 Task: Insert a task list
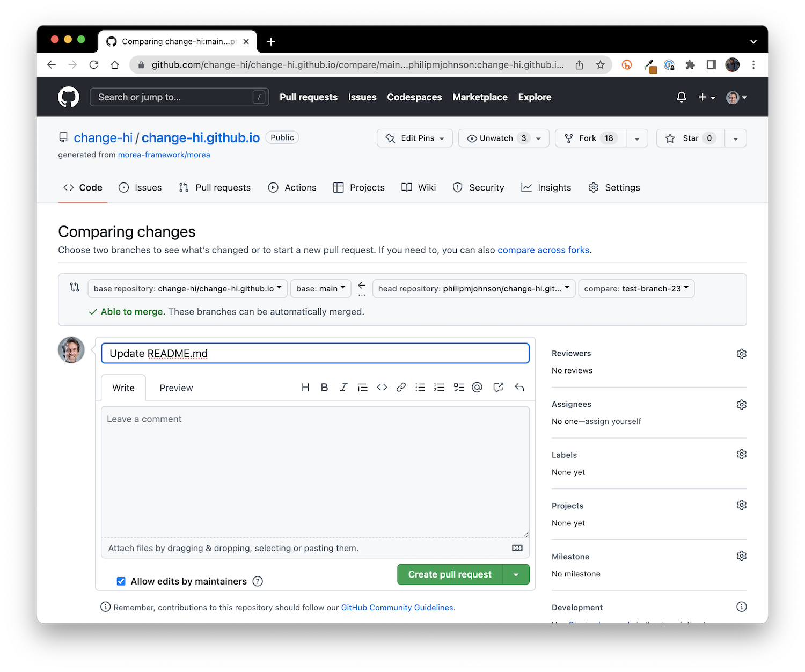coord(458,388)
